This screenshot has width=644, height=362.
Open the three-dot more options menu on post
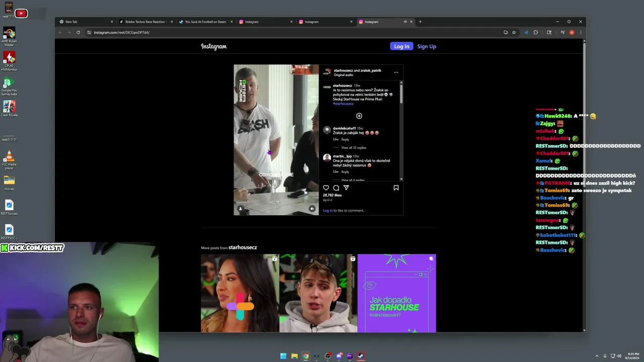click(396, 72)
